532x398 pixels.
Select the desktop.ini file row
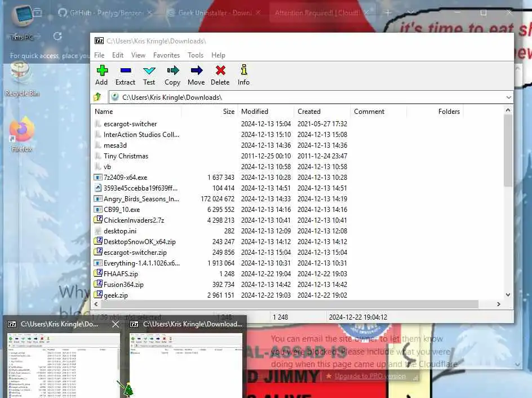[x=220, y=231]
